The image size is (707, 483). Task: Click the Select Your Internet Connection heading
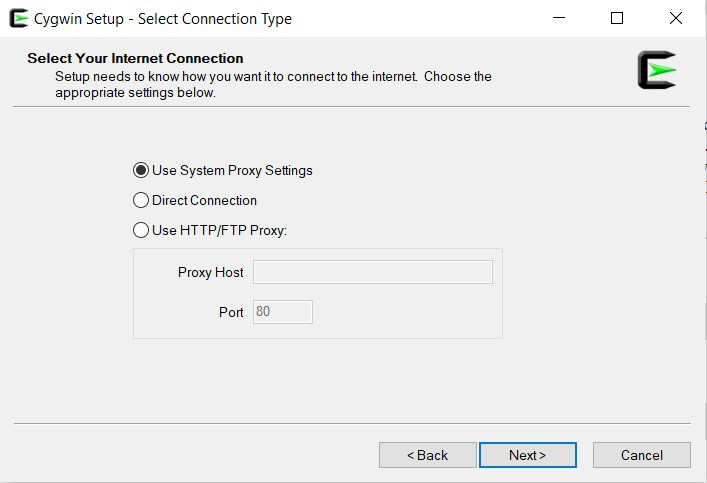click(x=135, y=58)
